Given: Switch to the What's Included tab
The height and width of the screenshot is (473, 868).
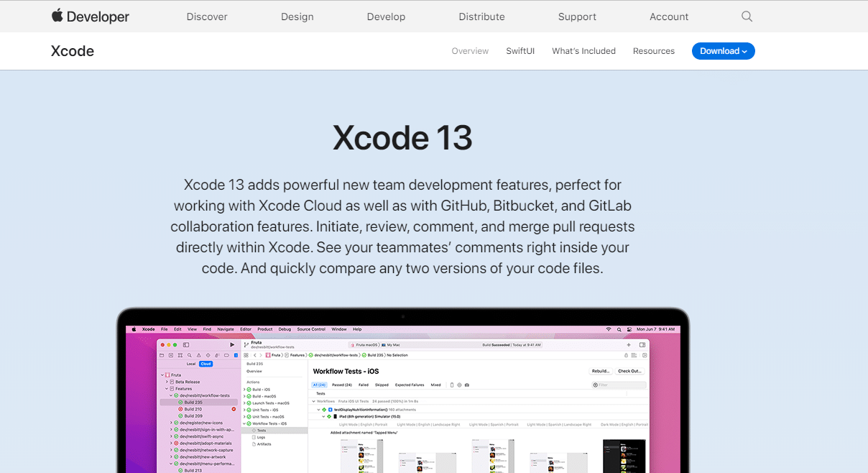Looking at the screenshot, I should point(583,51).
